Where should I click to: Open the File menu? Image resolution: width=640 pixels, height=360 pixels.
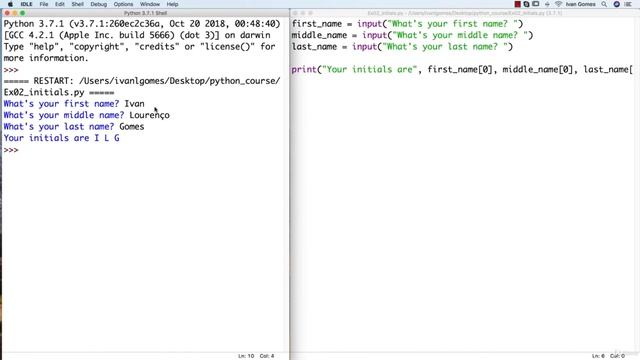pos(44,4)
